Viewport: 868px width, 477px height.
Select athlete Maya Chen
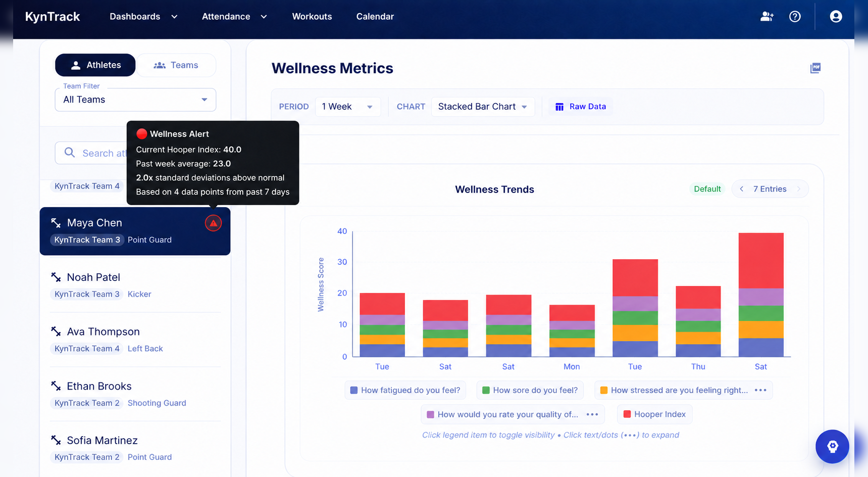pos(135,231)
